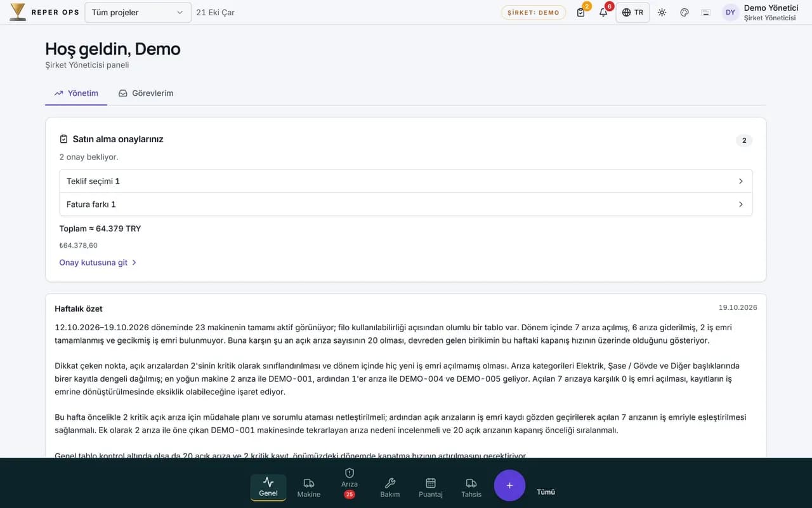This screenshot has width=812, height=508.
Task: Switch to the Yönetim tab
Action: point(76,93)
